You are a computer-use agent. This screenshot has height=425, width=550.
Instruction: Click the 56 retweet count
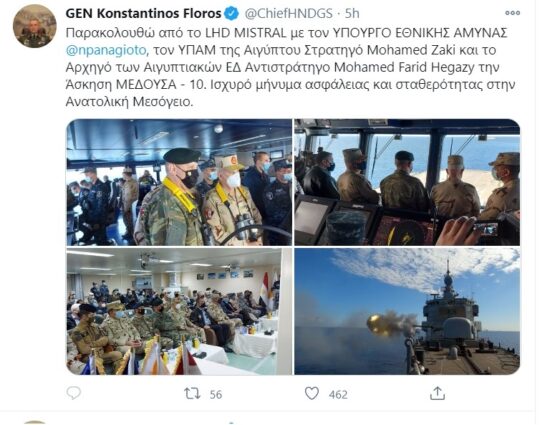click(x=216, y=394)
